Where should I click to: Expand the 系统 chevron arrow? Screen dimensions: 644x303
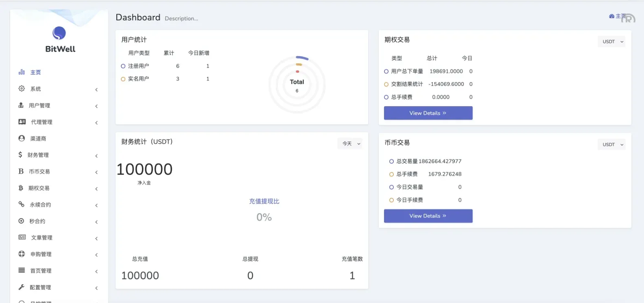click(x=96, y=89)
